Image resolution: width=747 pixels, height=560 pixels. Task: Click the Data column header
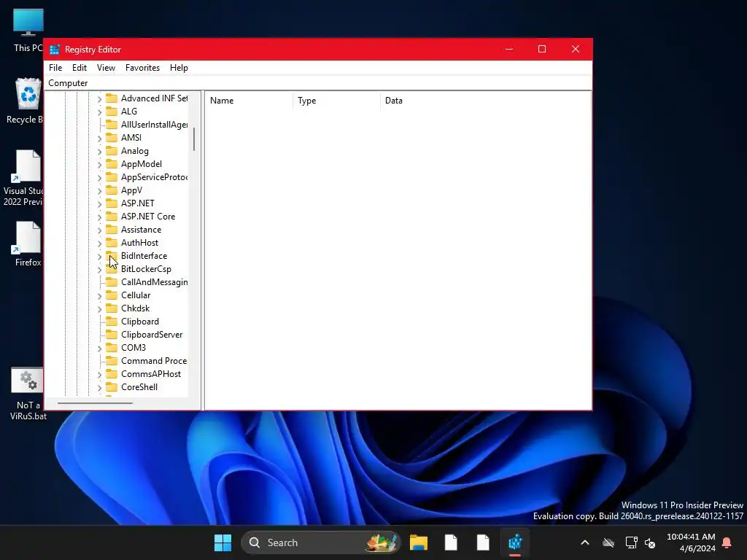[x=485, y=101]
